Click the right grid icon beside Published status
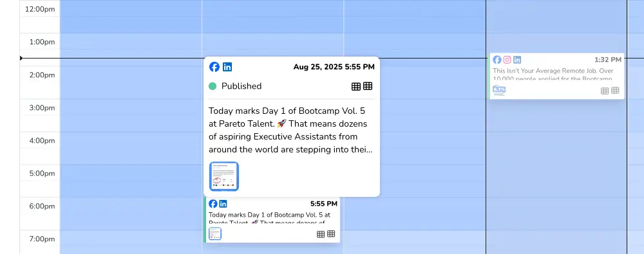 click(x=368, y=86)
